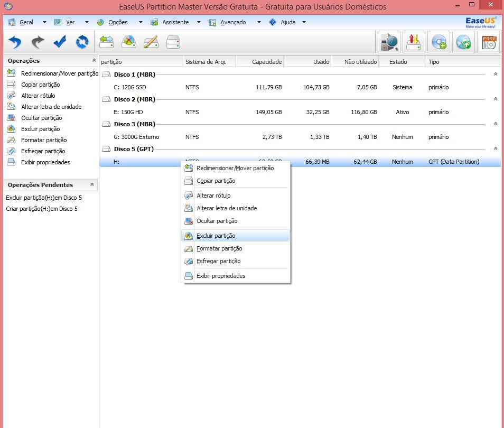Select the E: 150G HD partition row
Screen dimensions: 504x428
pos(300,112)
